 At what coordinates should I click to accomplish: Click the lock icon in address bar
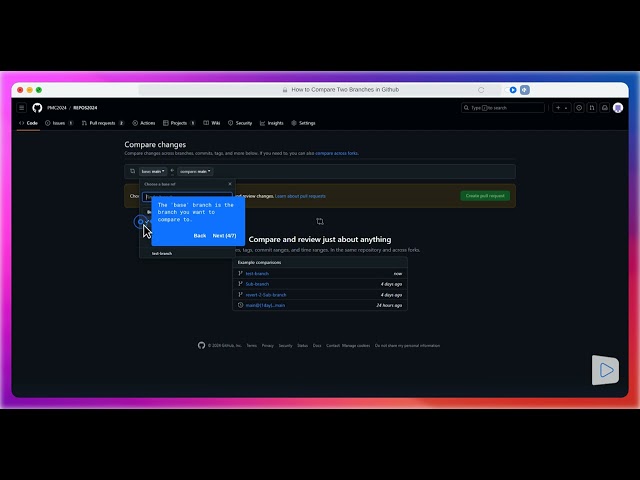pyautogui.click(x=285, y=90)
